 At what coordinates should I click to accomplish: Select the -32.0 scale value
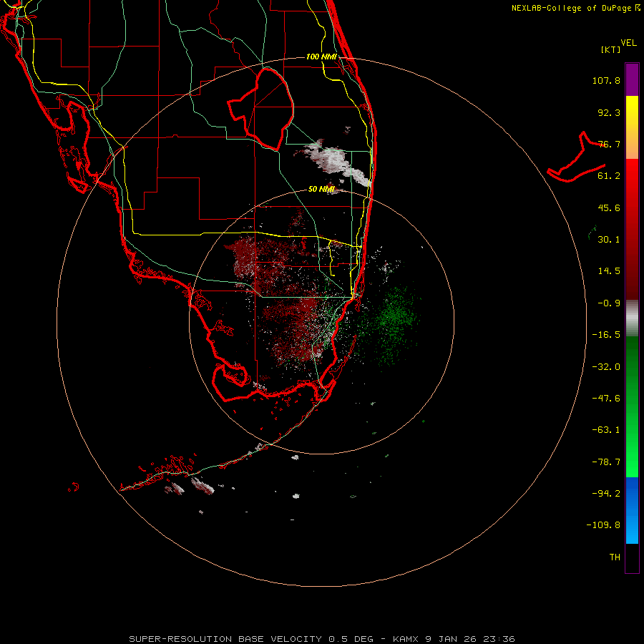coord(606,367)
